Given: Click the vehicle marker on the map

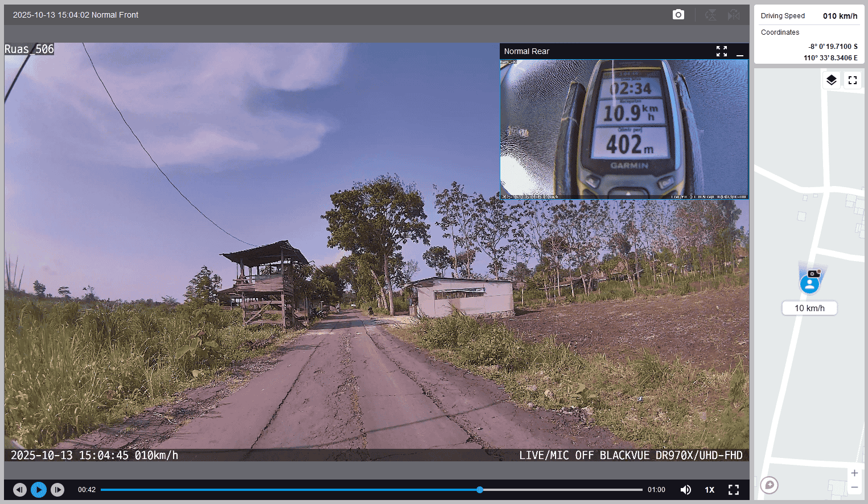Looking at the screenshot, I should click(x=809, y=283).
